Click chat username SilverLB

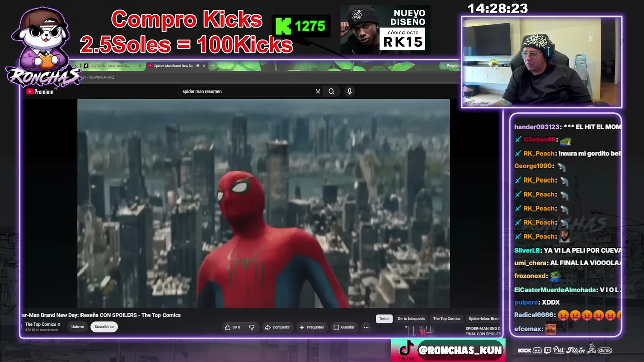(527, 250)
